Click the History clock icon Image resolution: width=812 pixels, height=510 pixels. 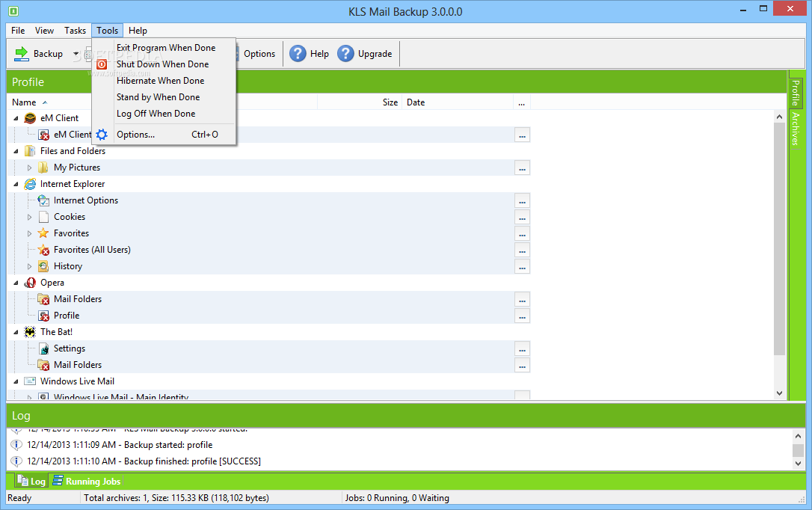click(x=43, y=266)
